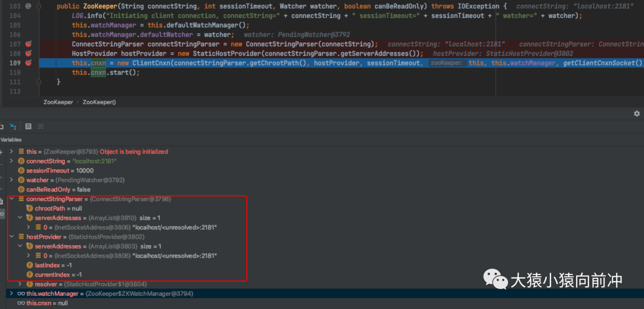Click the object icon beside hostProvider variable
This screenshot has width=644, height=309.
[21, 237]
